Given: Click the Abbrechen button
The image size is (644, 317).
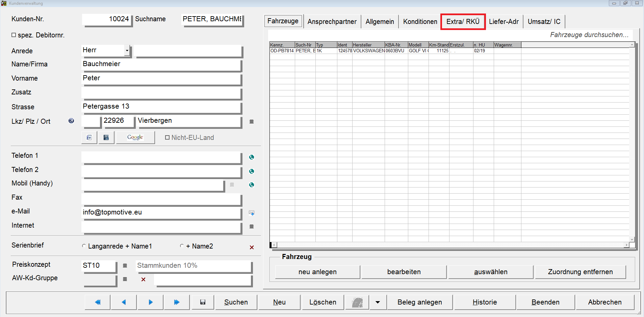Looking at the screenshot, I should click(605, 302).
